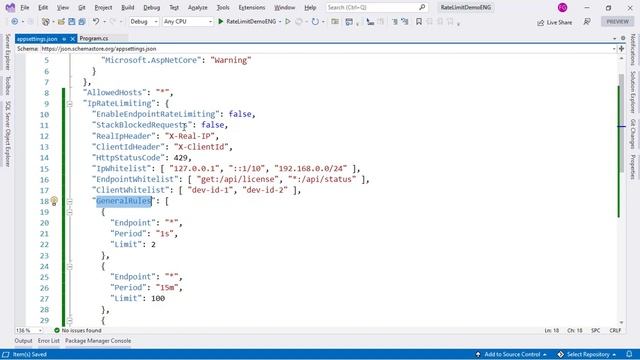Viewport: 640px width, 360px height.
Task: Open the Open File folder icon
Action: click(61, 22)
